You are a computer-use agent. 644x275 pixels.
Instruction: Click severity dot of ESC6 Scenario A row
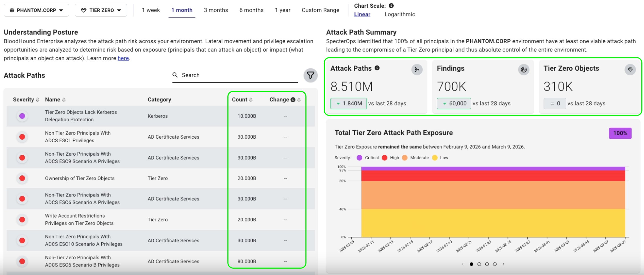(22, 199)
